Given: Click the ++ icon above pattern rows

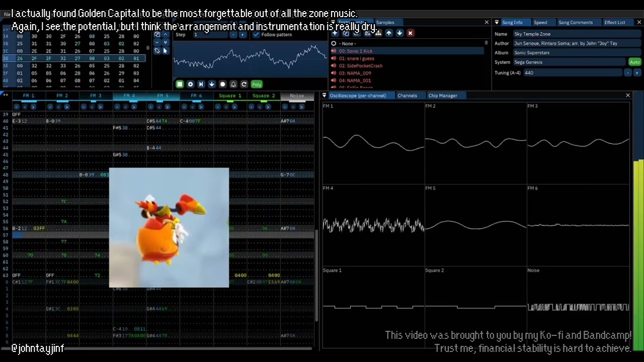Looking at the screenshot, I should point(6,95).
